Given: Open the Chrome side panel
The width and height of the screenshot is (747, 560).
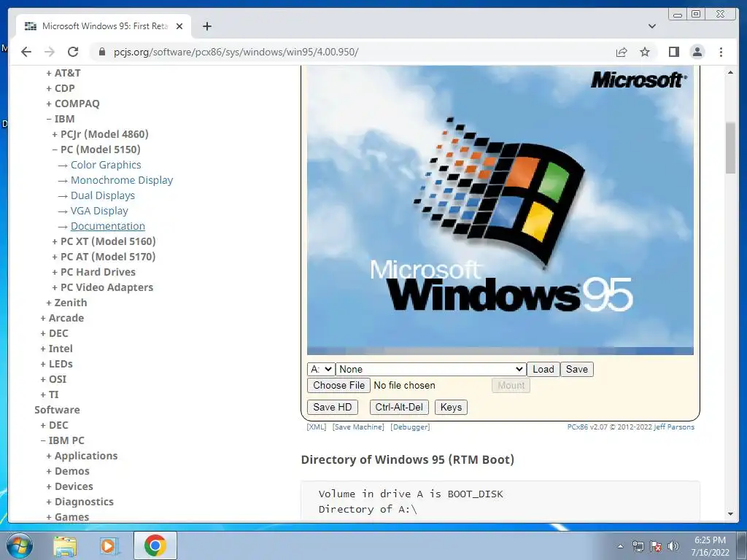Looking at the screenshot, I should click(x=673, y=52).
